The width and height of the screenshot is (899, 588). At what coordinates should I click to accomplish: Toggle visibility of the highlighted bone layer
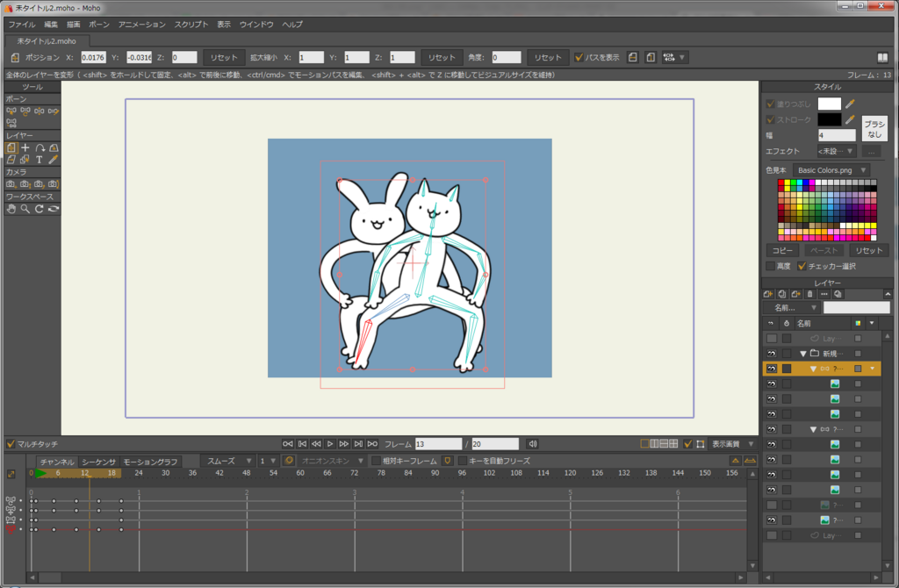(x=772, y=369)
